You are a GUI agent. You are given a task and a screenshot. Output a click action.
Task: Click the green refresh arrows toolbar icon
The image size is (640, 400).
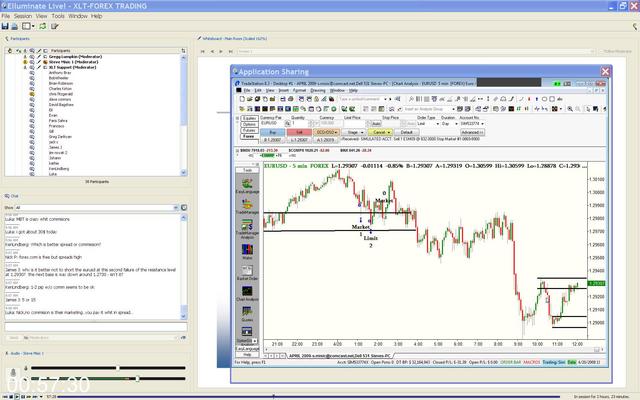[x=42, y=26]
